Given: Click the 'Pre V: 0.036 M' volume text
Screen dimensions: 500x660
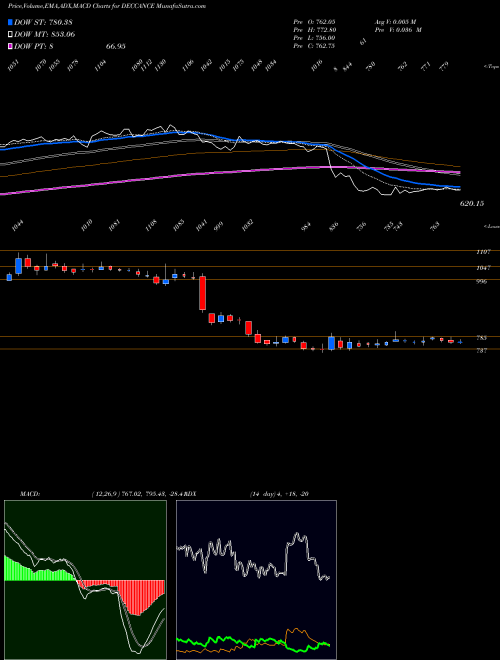Looking at the screenshot, I should tap(399, 30).
